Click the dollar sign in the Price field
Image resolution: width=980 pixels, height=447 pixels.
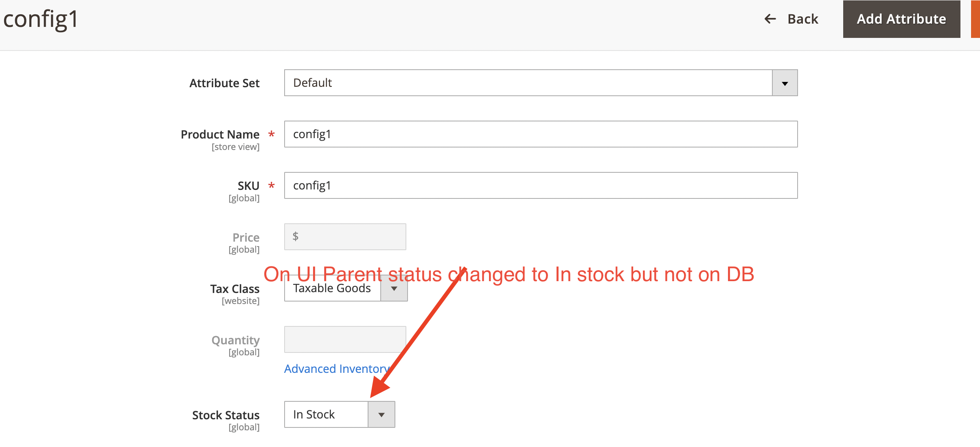point(296,236)
